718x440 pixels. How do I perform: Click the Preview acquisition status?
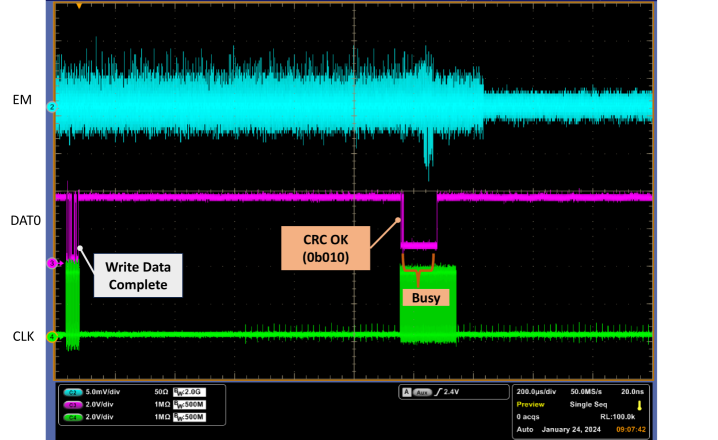pos(530,404)
